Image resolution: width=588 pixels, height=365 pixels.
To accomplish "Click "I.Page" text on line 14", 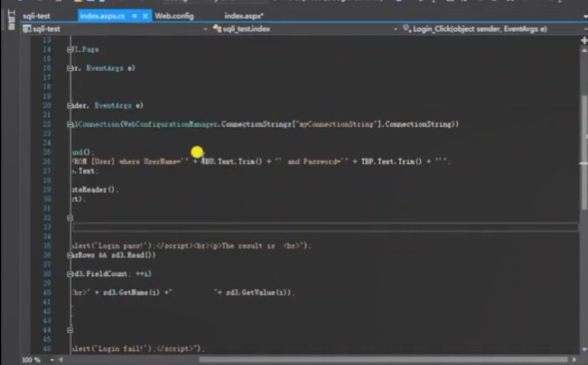I will pyautogui.click(x=85, y=49).
